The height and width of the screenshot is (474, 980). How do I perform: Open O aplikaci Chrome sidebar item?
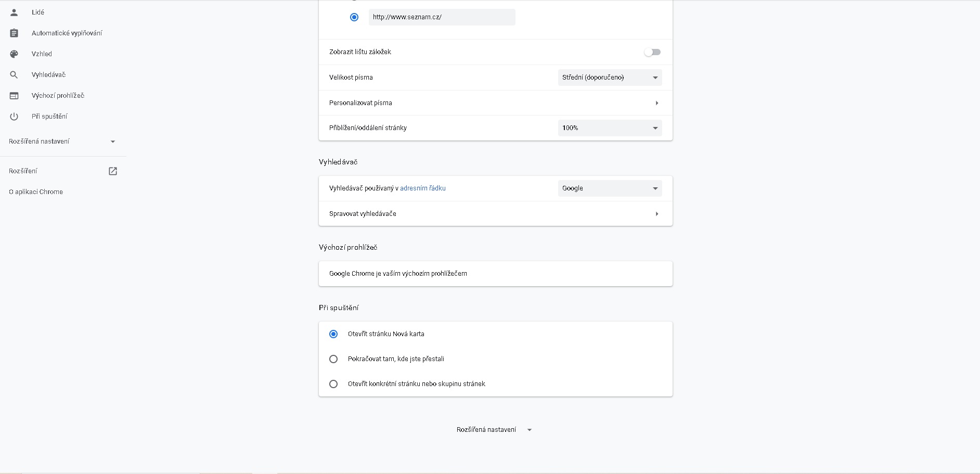click(36, 192)
